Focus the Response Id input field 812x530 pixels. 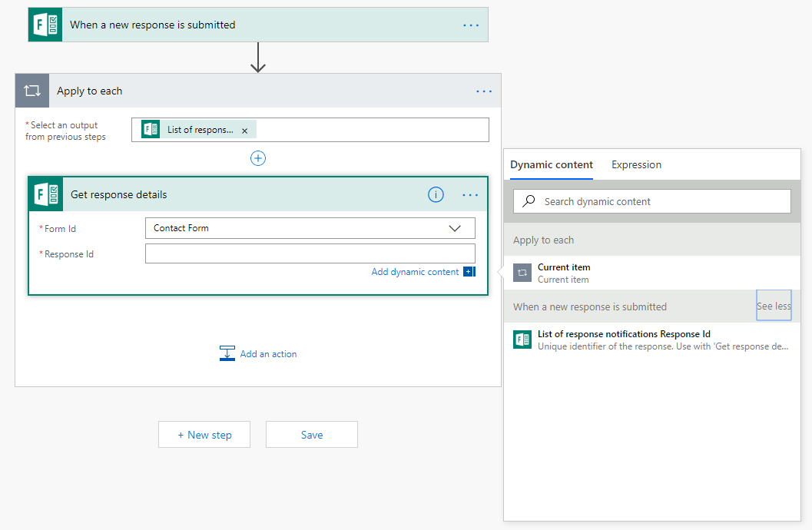pyautogui.click(x=310, y=253)
